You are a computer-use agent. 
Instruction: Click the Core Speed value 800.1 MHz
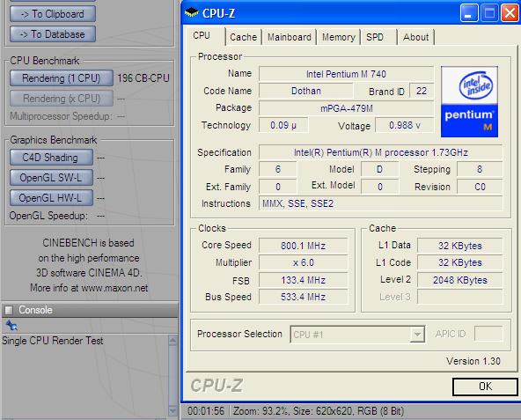click(303, 246)
